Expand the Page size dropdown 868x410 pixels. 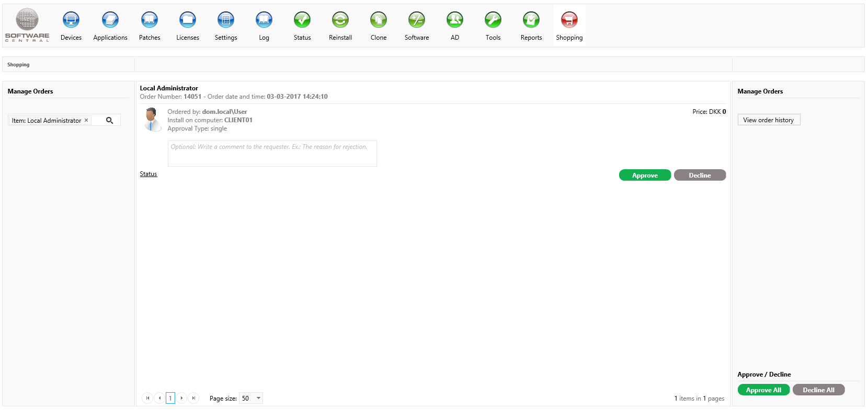pos(258,398)
